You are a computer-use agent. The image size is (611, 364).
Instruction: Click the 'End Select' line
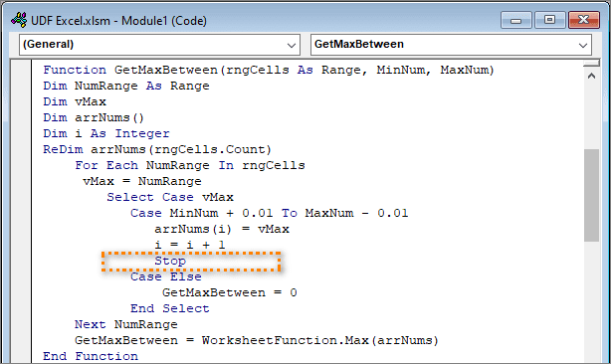point(170,308)
